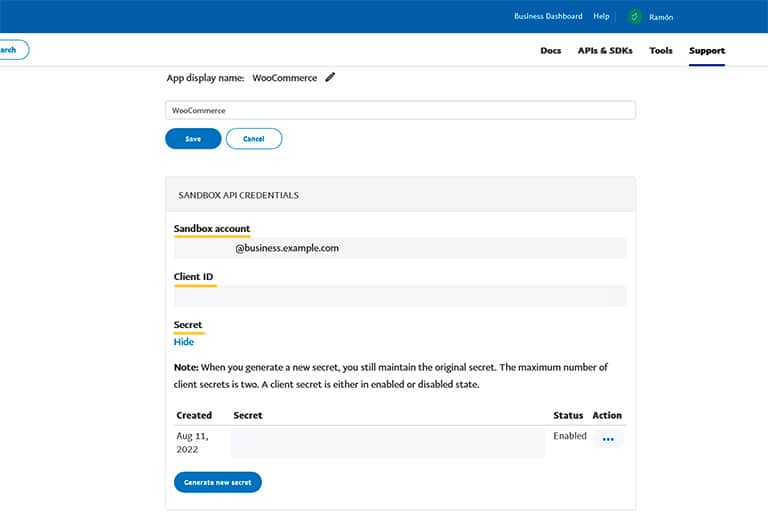Open APIs & SDKs menu
The image size is (768, 512).
point(605,50)
